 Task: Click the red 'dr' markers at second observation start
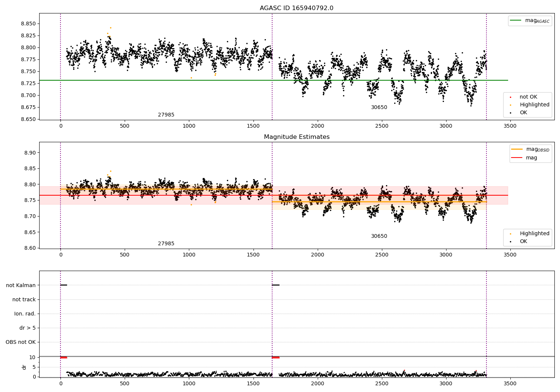(276, 358)
